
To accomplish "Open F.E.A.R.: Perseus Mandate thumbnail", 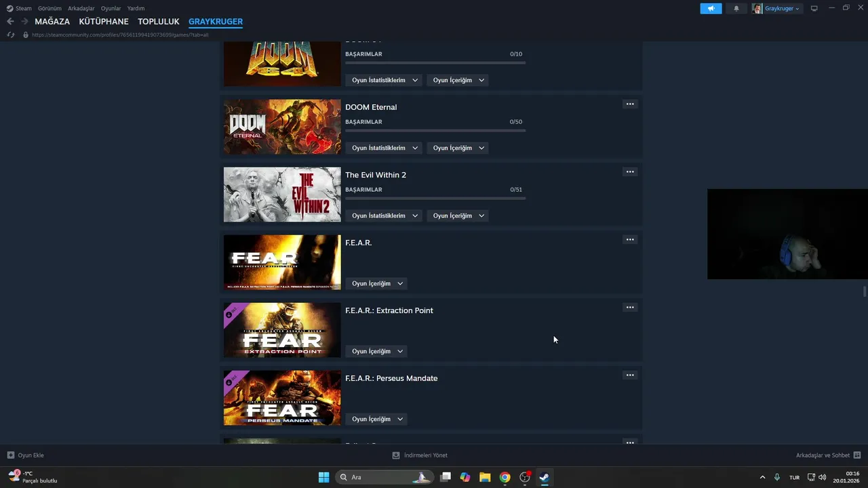I will [x=282, y=398].
